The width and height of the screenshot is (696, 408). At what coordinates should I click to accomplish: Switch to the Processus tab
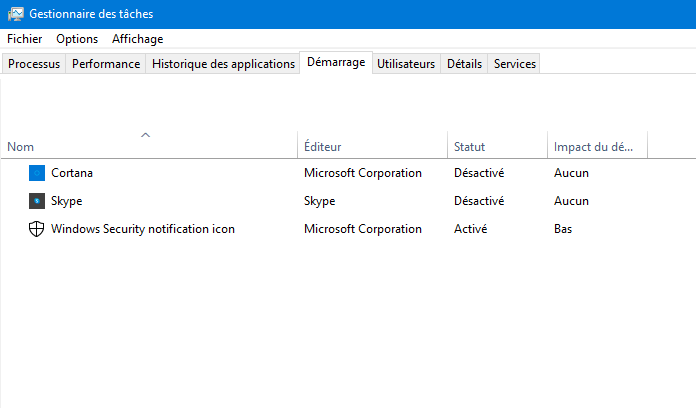(x=34, y=64)
